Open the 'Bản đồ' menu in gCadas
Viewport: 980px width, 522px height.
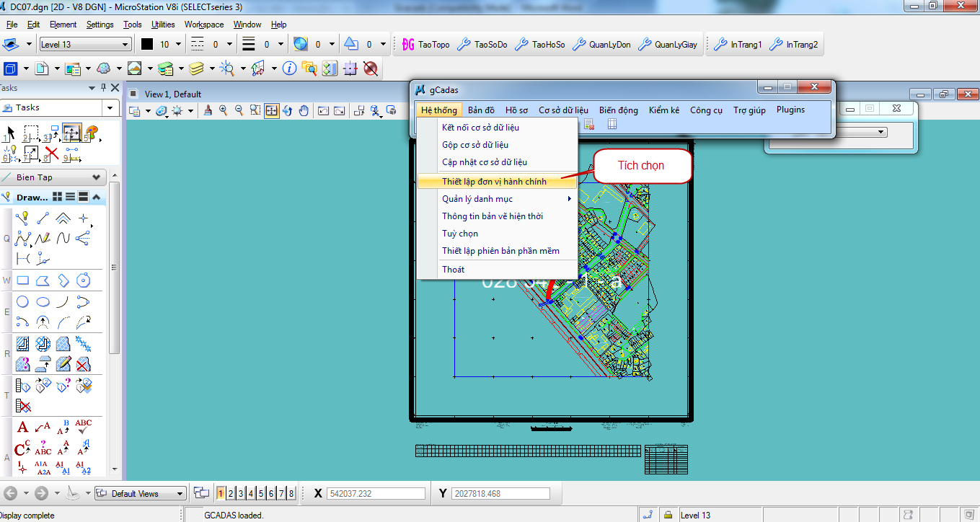pos(481,110)
